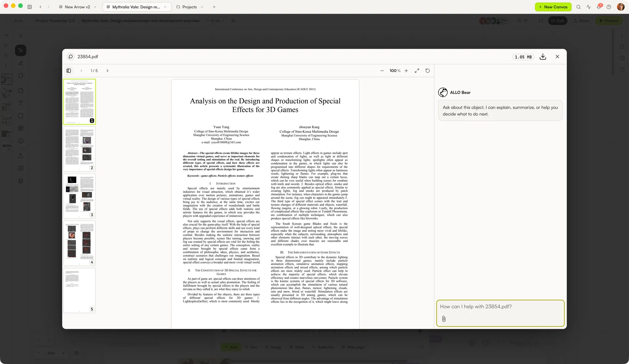Close the PDF viewer dialog
Image resolution: width=629 pixels, height=364 pixels.
tap(557, 57)
